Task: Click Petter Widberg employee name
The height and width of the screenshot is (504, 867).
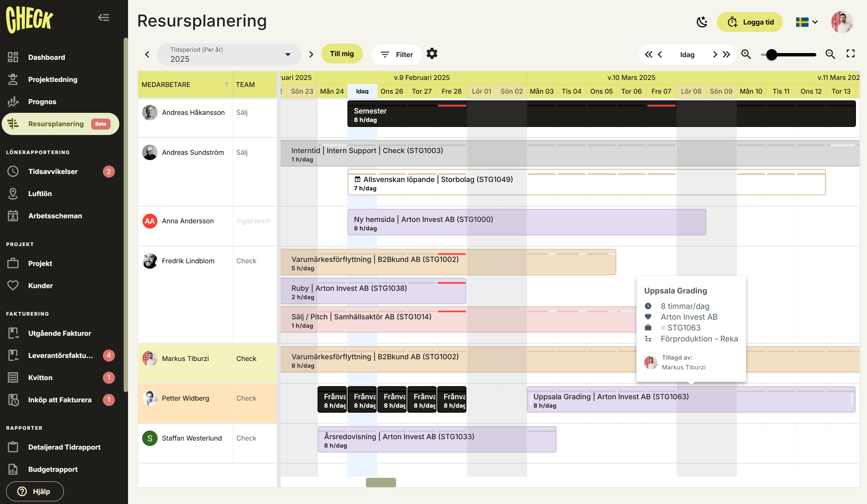Action: [x=185, y=398]
